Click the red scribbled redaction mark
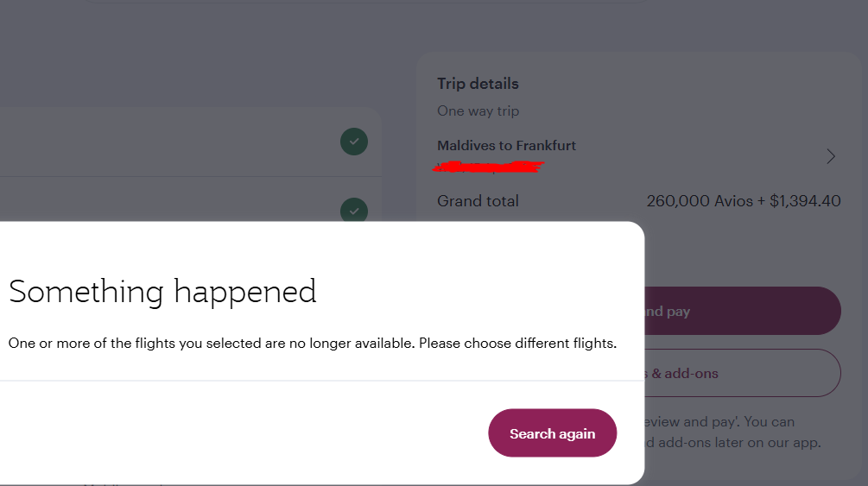The image size is (868, 486). point(489,166)
